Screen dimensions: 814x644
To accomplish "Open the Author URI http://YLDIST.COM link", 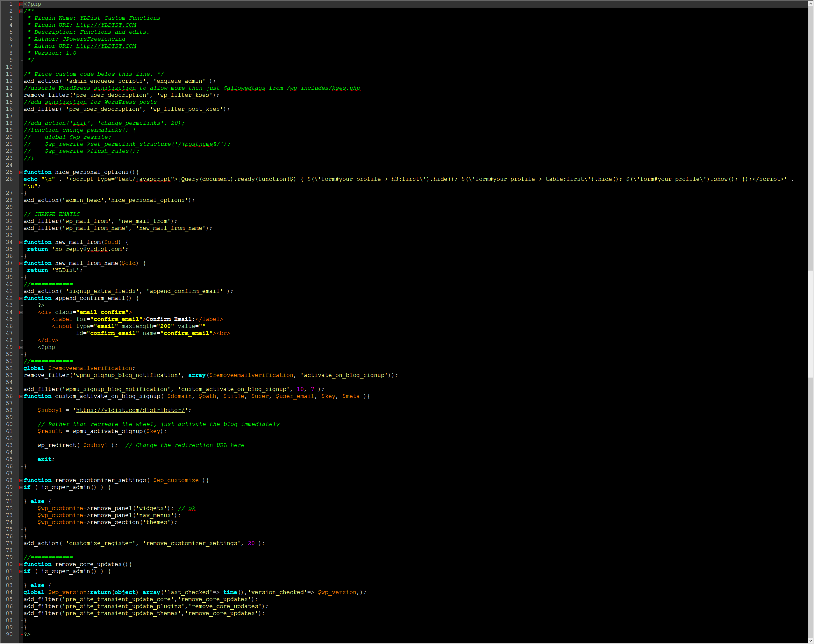I will coord(106,46).
